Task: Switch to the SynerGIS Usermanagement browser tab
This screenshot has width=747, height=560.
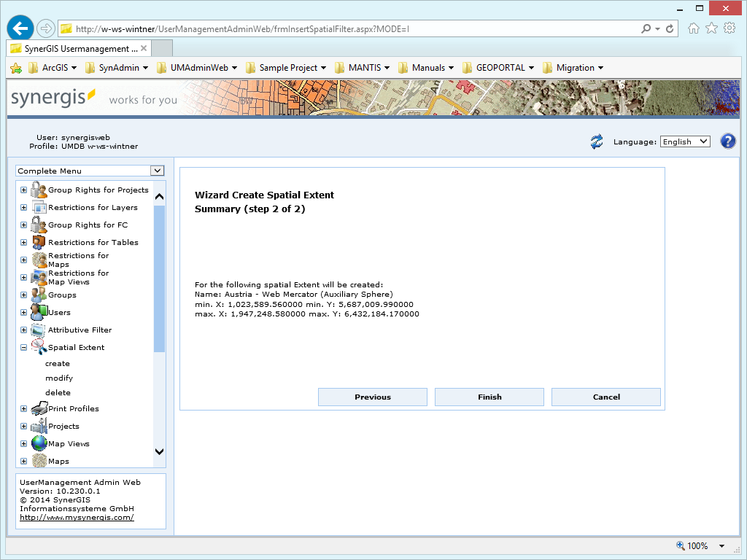Action: [x=77, y=47]
